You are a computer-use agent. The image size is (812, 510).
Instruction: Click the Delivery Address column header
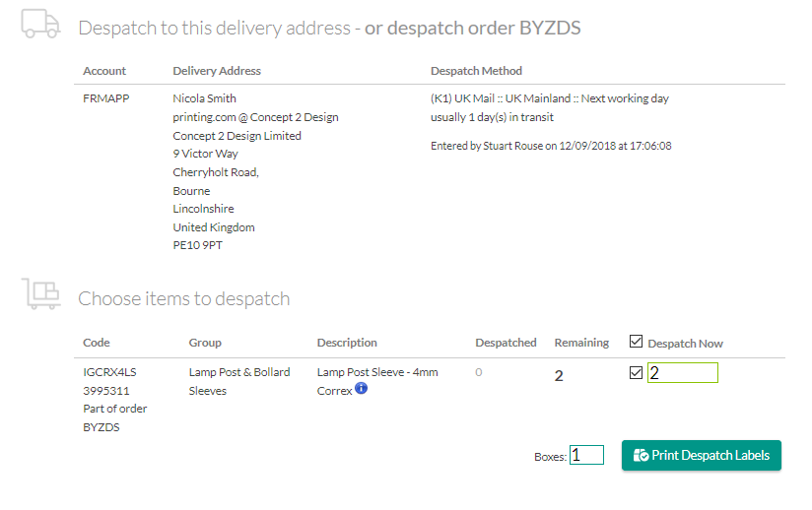[217, 71]
